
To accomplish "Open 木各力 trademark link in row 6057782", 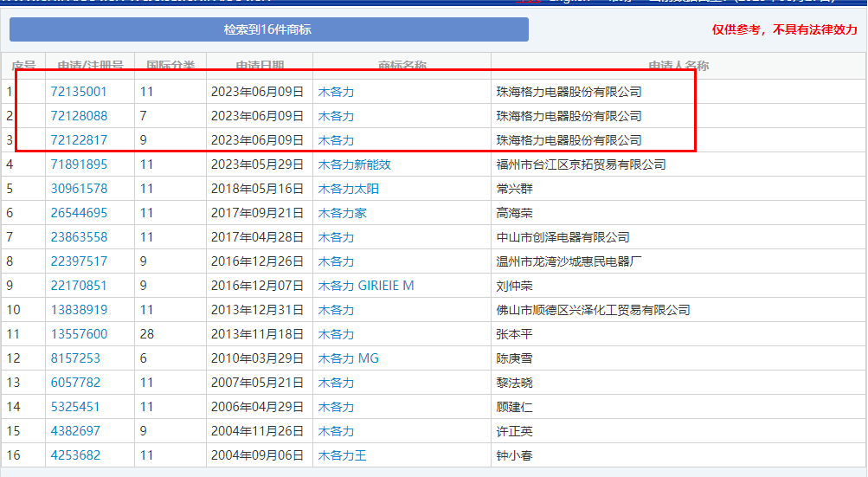I will (x=336, y=383).
